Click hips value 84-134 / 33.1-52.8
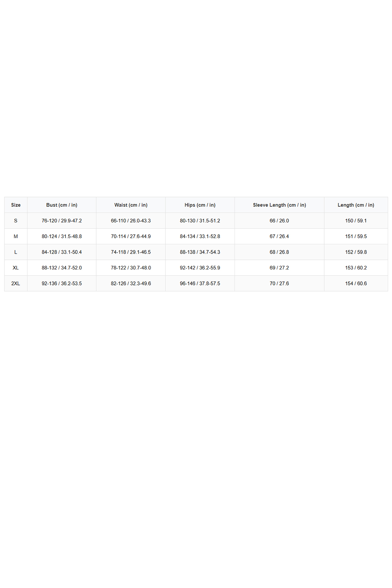 [x=200, y=236]
